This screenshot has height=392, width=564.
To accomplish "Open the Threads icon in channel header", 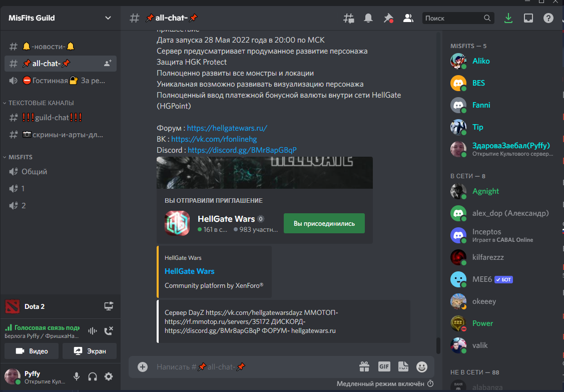I will point(348,18).
